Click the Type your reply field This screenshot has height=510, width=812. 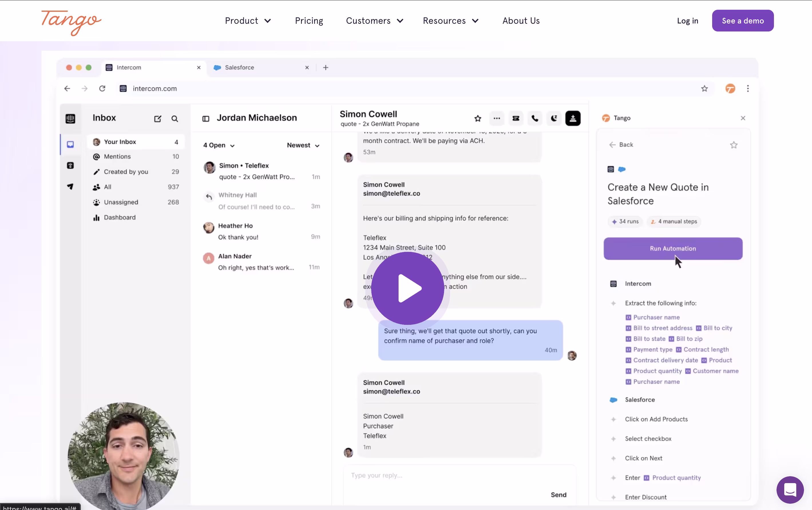pyautogui.click(x=460, y=475)
